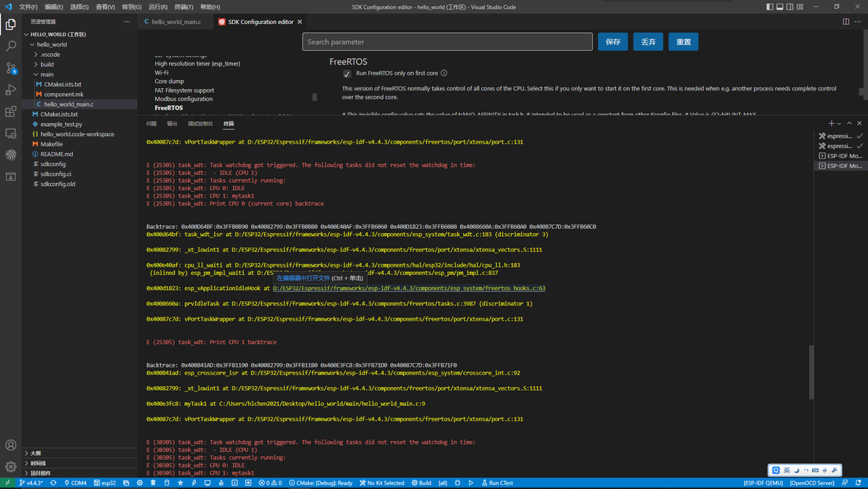The width and height of the screenshot is (868, 489).
Task: Toggle panel visibility in title bar layout controls
Action: (779, 7)
